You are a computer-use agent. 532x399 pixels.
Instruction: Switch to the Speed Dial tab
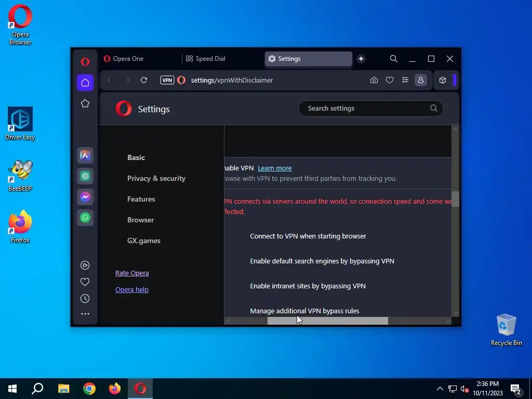[x=222, y=59]
